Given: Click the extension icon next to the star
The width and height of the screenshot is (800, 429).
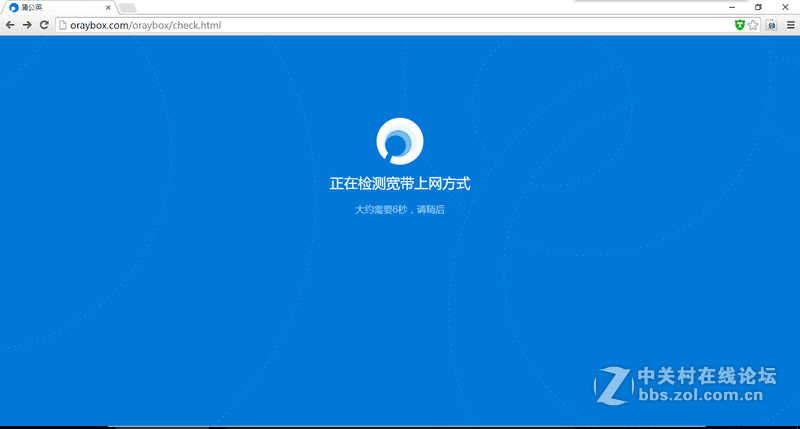Looking at the screenshot, I should (771, 25).
